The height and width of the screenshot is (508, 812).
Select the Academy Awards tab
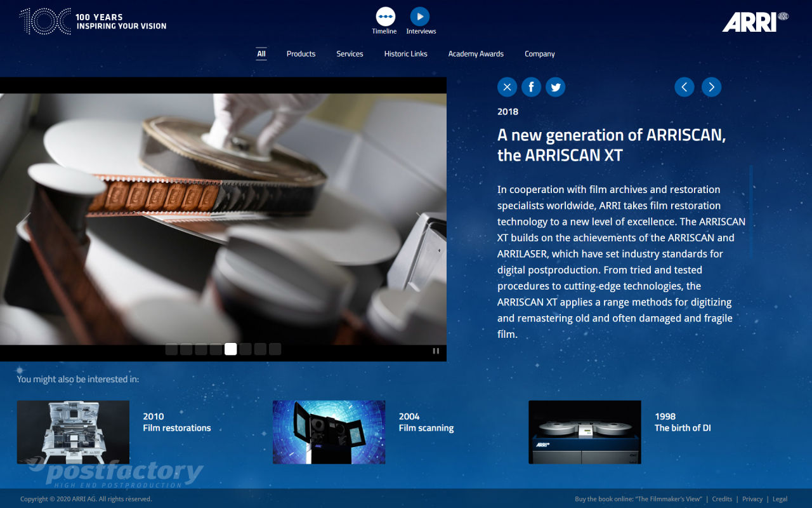tap(476, 54)
